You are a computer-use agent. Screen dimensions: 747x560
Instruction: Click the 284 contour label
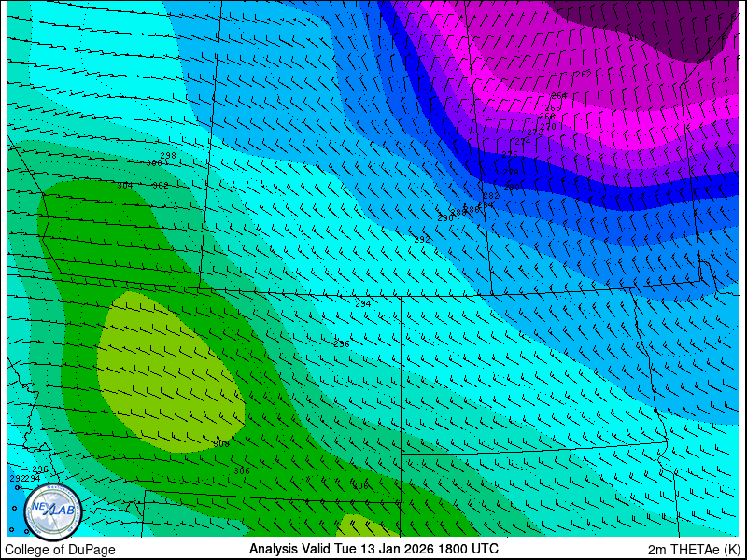pyautogui.click(x=486, y=204)
